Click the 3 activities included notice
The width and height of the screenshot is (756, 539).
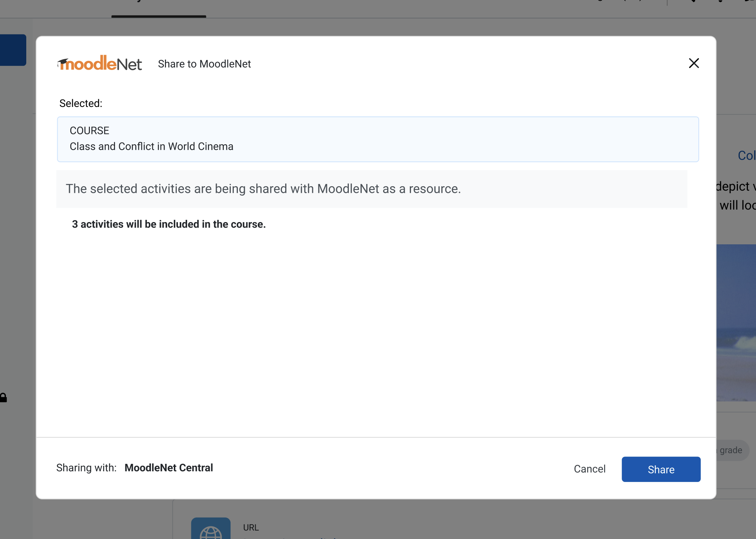169,224
